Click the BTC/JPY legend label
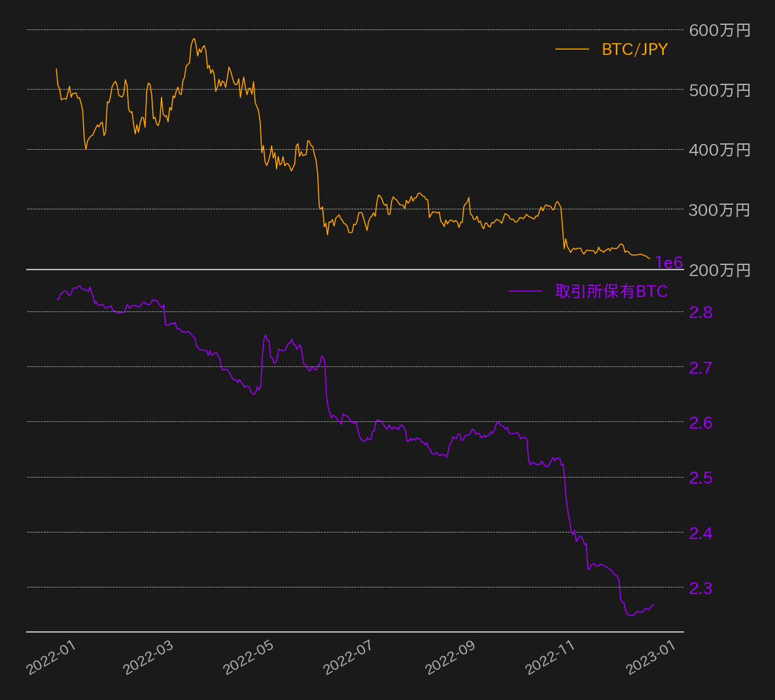 [634, 50]
